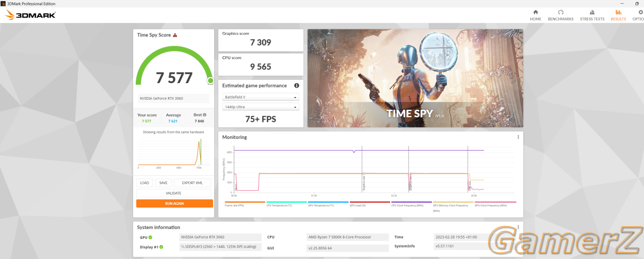Viewport: 644px width, 259px height.
Task: Click the green check beside GPU
Action: tap(150, 237)
